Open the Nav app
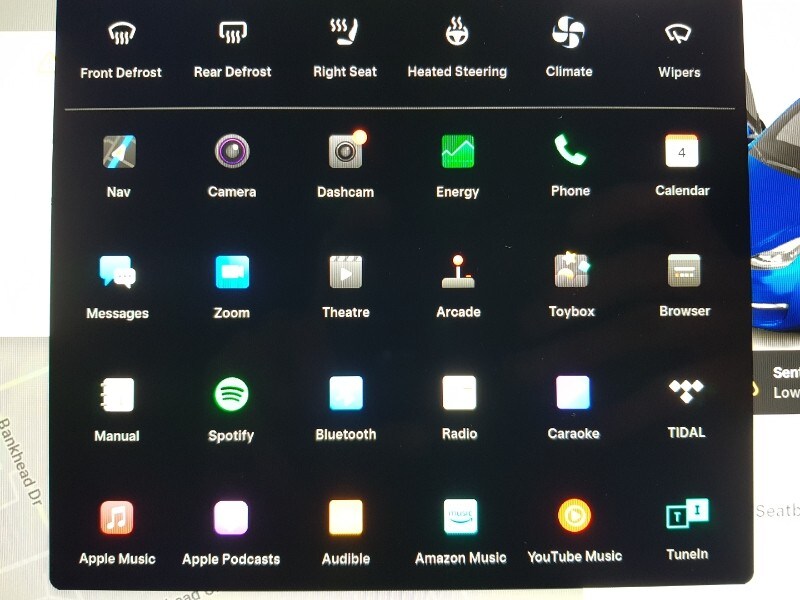This screenshot has height=600, width=800. pyautogui.click(x=119, y=153)
